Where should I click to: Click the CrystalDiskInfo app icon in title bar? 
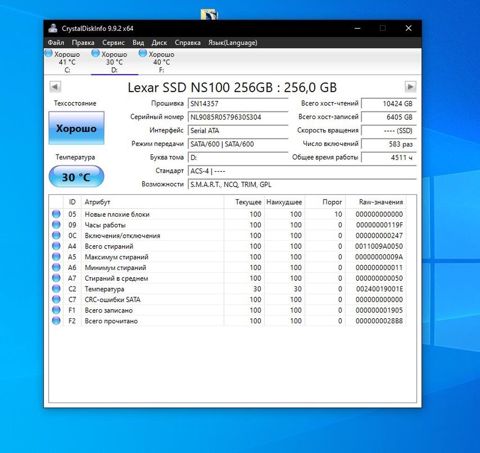(x=53, y=28)
